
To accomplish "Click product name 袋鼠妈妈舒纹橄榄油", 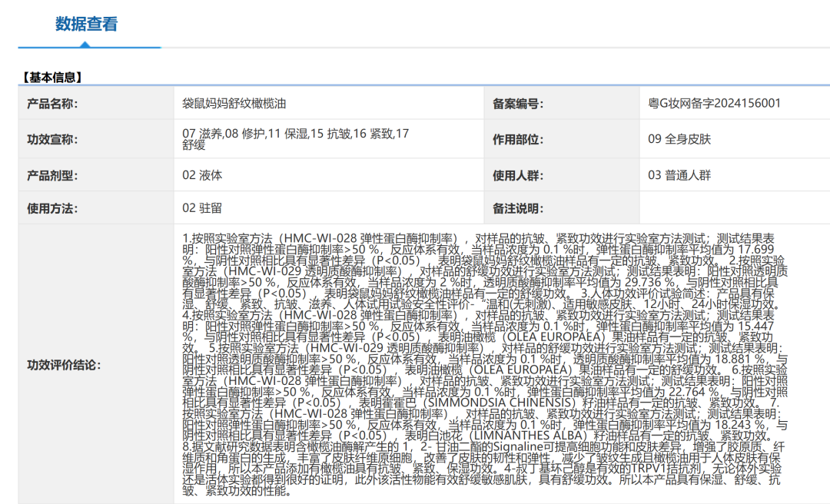I will tap(234, 104).
